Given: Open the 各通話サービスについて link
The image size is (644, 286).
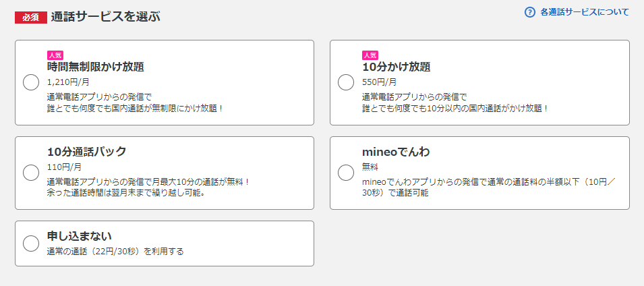Looking at the screenshot, I should [584, 12].
